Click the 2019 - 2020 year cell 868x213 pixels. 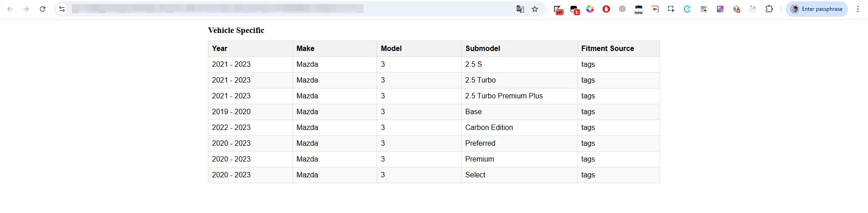coord(231,112)
